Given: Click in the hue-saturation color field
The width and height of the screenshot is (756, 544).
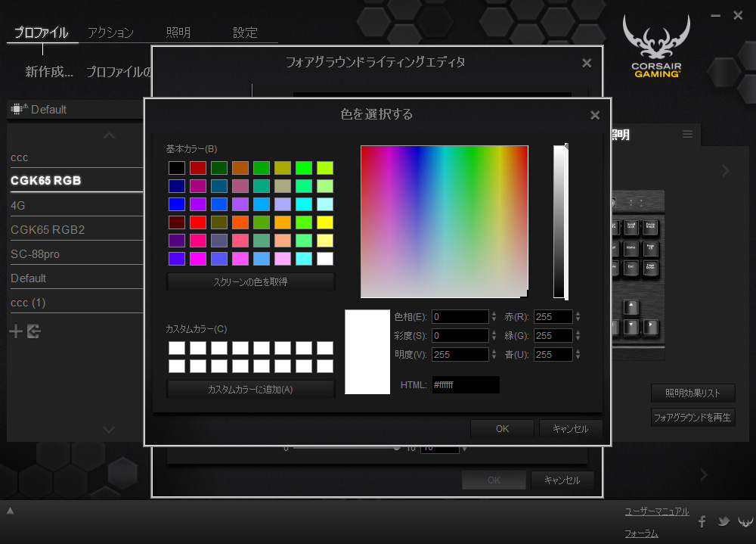Looking at the screenshot, I should (x=444, y=222).
